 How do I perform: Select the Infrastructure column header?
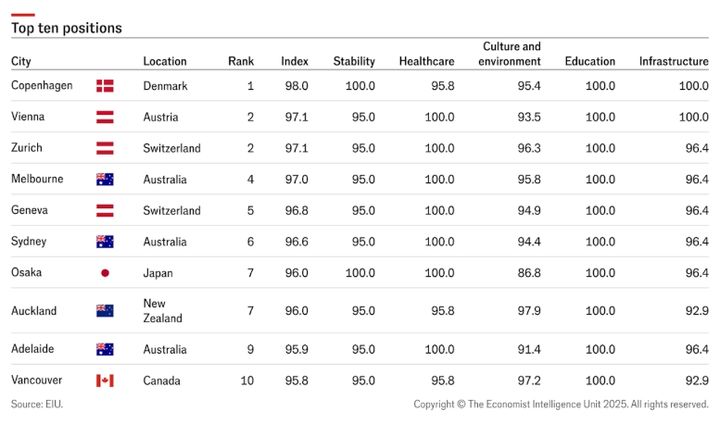[673, 62]
